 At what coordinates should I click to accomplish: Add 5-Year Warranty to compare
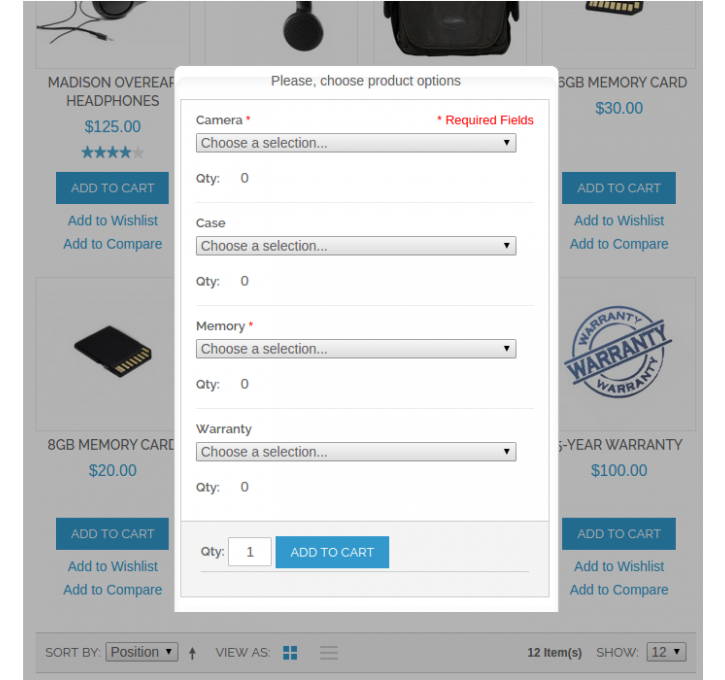pos(619,590)
